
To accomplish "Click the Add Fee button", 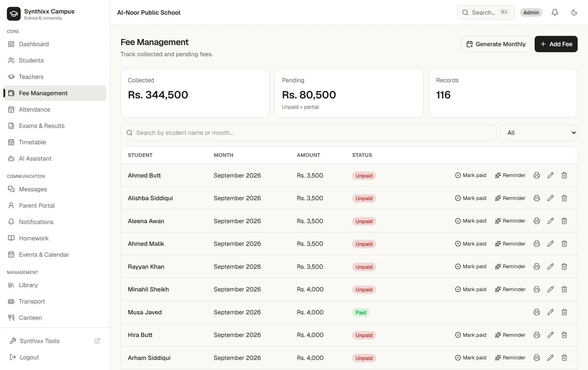I will pyautogui.click(x=556, y=44).
